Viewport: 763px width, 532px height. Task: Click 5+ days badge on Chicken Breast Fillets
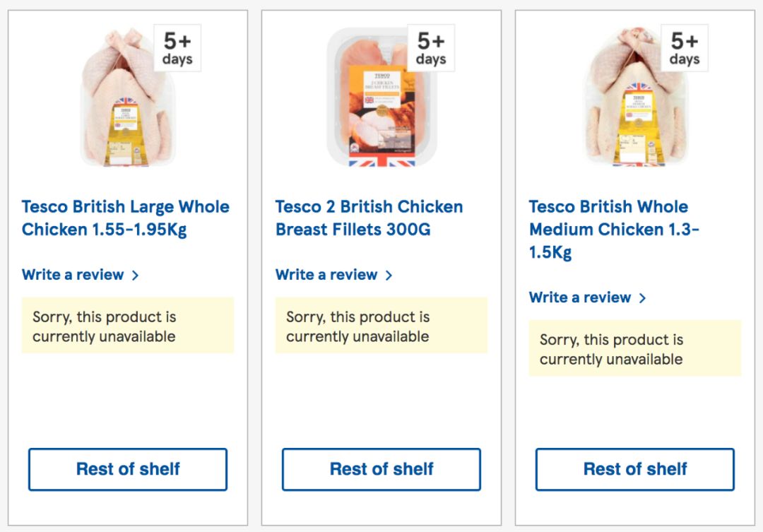pyautogui.click(x=431, y=48)
